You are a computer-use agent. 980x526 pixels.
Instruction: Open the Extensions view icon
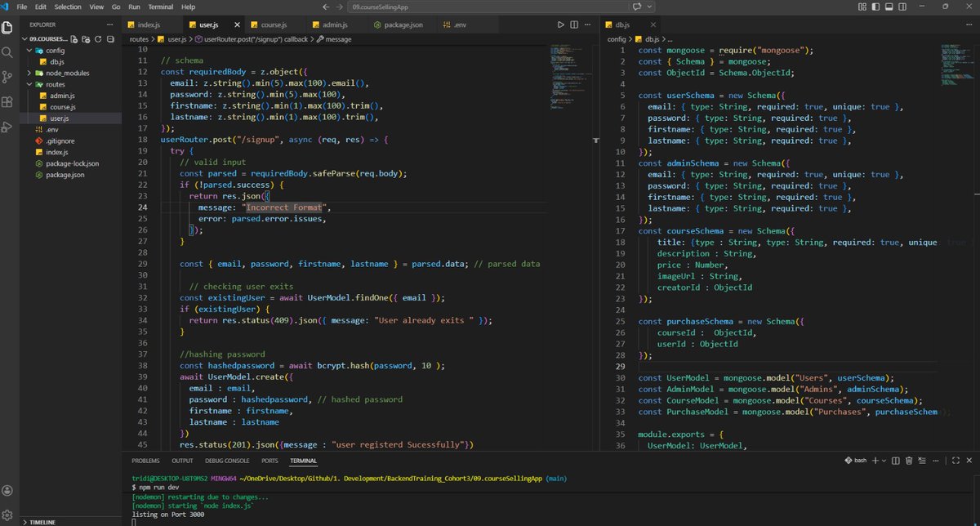tap(8, 100)
